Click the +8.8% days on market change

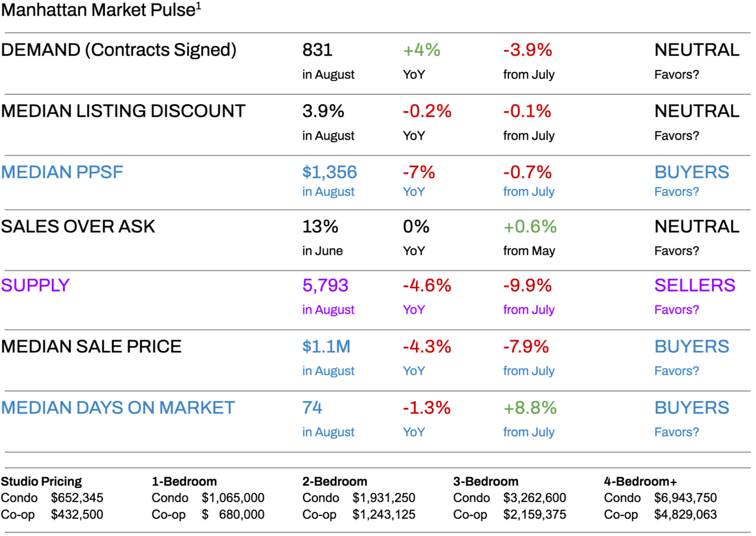(530, 408)
